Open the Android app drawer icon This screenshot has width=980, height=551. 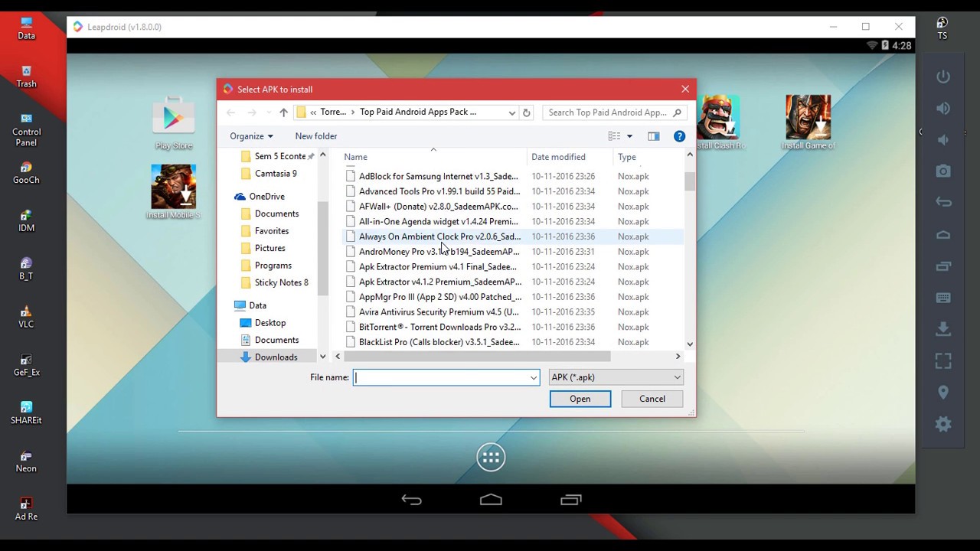coord(491,458)
